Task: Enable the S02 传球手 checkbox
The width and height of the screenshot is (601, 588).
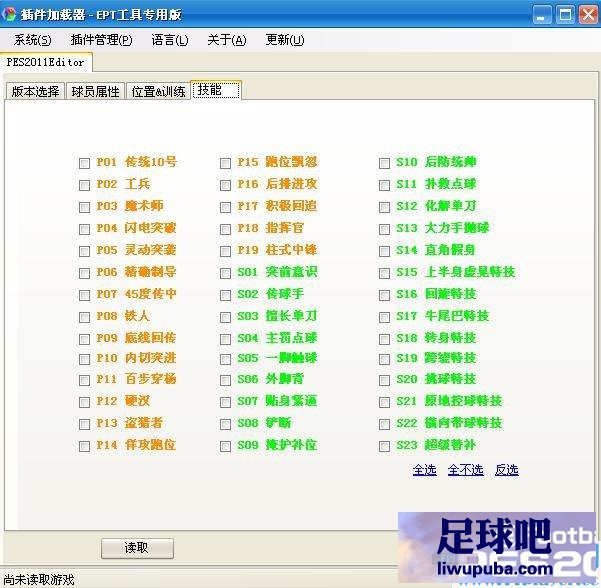Action: pos(225,295)
